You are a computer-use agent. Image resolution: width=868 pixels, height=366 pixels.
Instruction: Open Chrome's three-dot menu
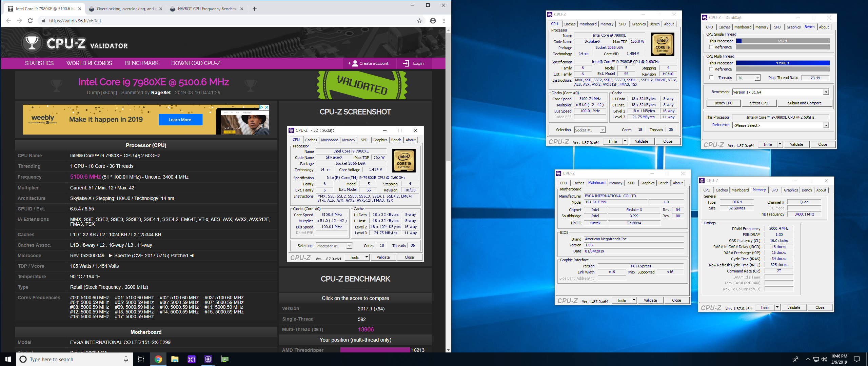[x=444, y=21]
